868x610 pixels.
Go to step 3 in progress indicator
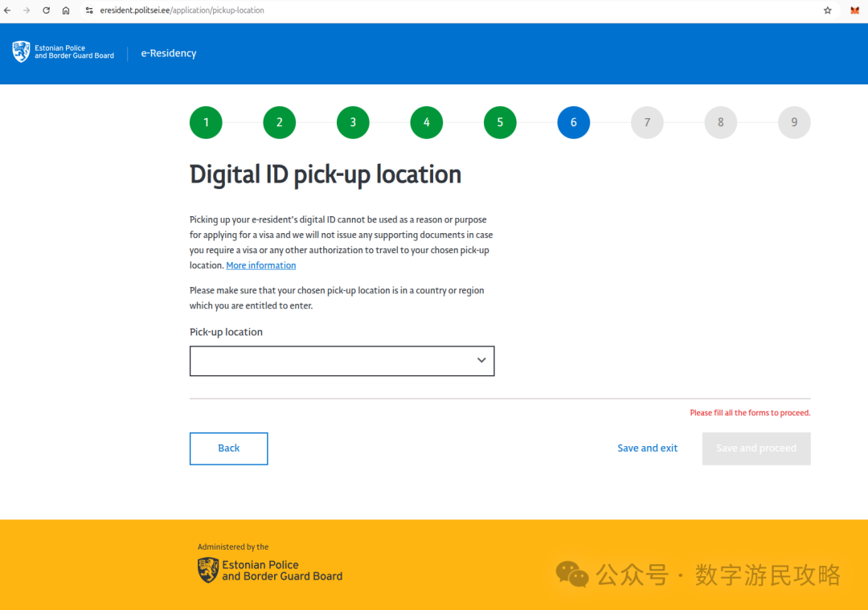coord(353,122)
